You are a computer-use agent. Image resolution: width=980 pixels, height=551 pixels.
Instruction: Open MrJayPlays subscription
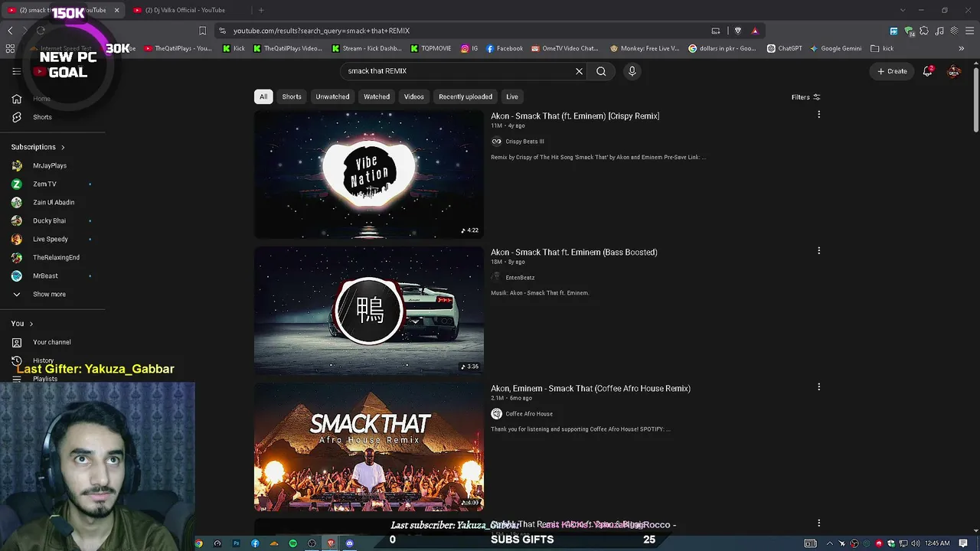click(50, 165)
